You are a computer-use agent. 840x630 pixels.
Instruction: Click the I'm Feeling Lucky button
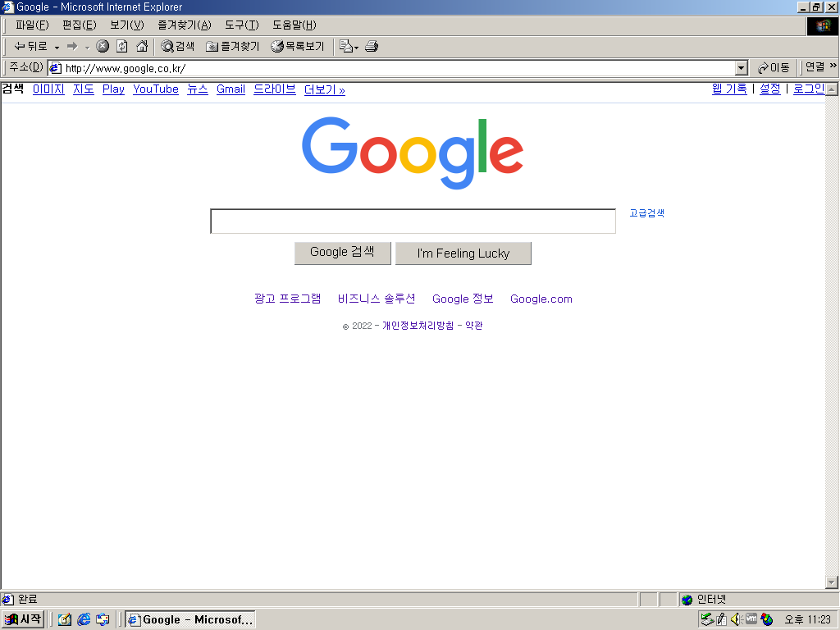(x=463, y=253)
